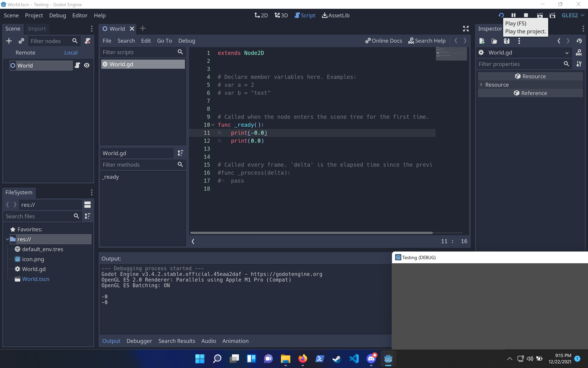Go to previous edited object in Inspector
Image resolution: width=588 pixels, height=368 pixels.
pyautogui.click(x=559, y=41)
